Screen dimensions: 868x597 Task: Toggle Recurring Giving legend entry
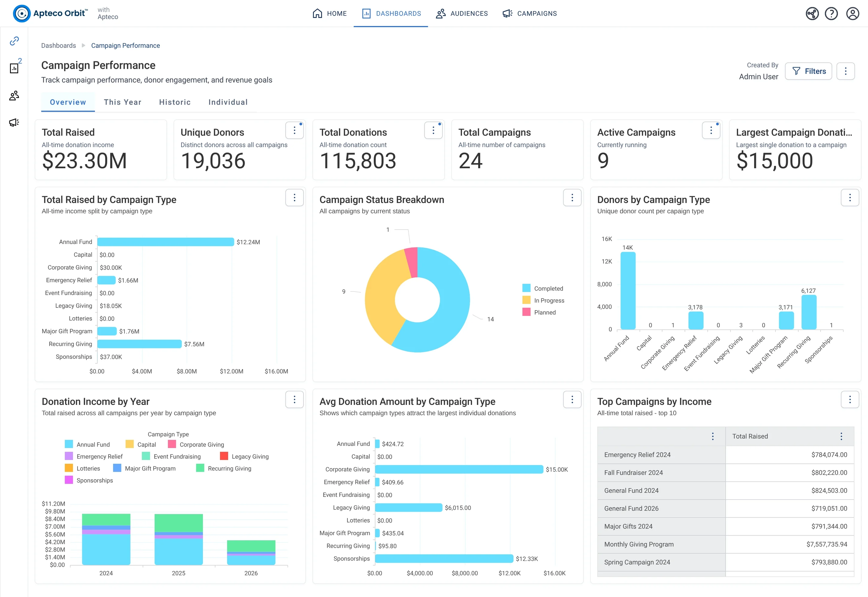tap(224, 468)
